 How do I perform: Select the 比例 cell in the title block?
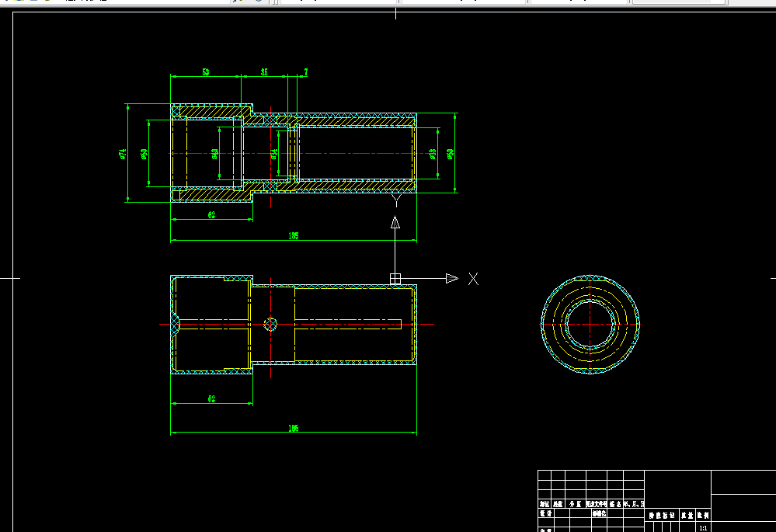coord(703,515)
